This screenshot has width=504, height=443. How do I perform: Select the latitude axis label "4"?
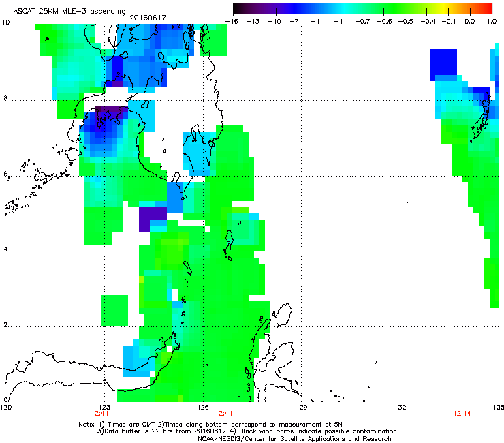click(x=5, y=249)
